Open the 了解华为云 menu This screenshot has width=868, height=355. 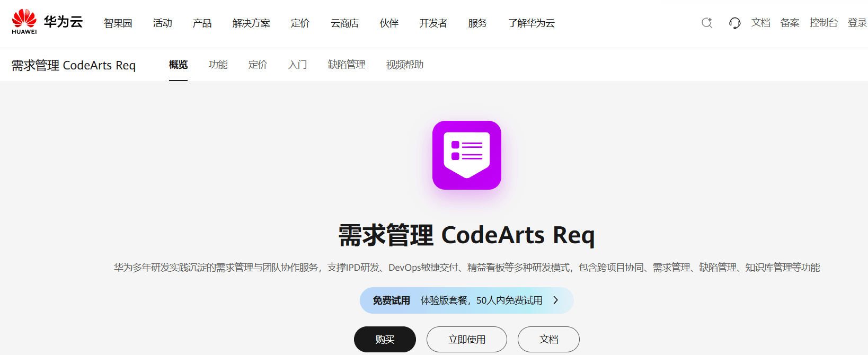(532, 23)
